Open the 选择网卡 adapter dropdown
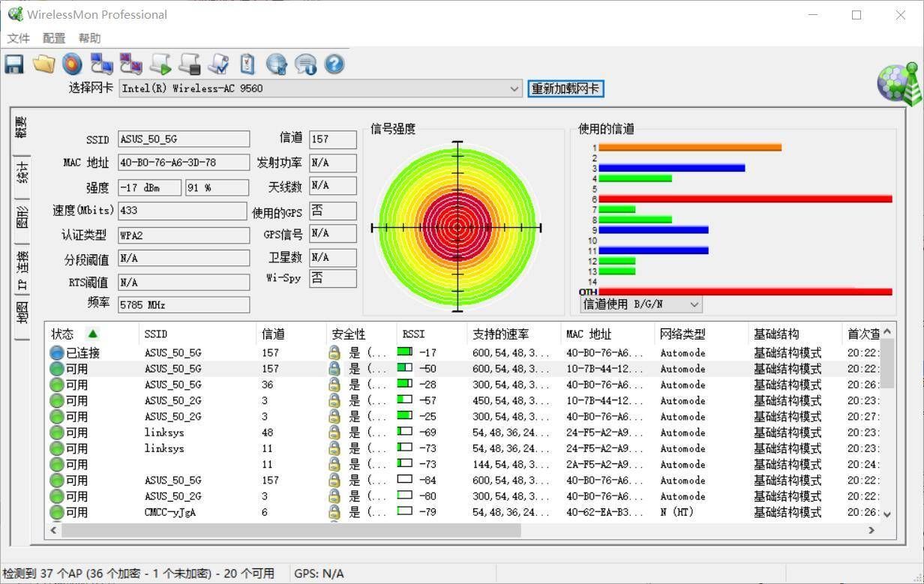924x584 pixels. (x=514, y=88)
